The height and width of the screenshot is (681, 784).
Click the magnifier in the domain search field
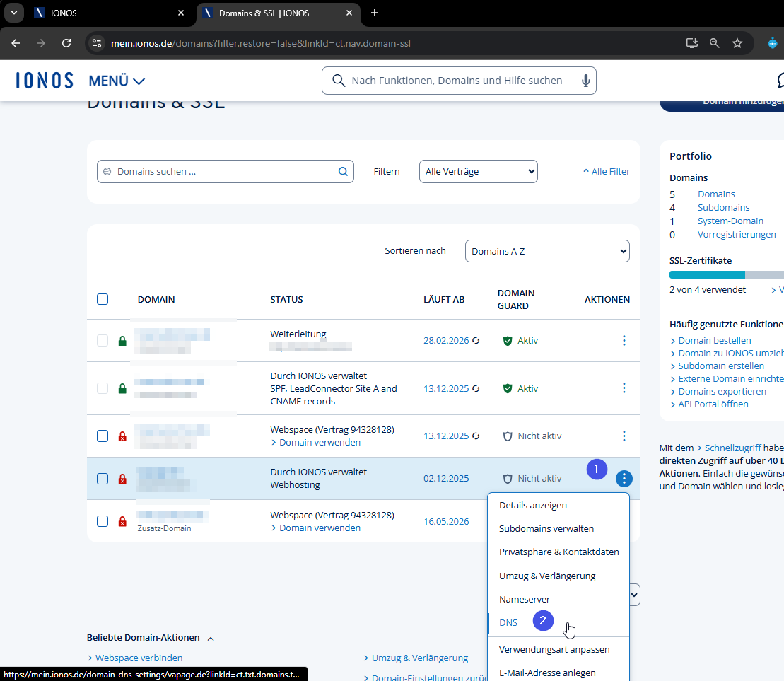tap(343, 172)
